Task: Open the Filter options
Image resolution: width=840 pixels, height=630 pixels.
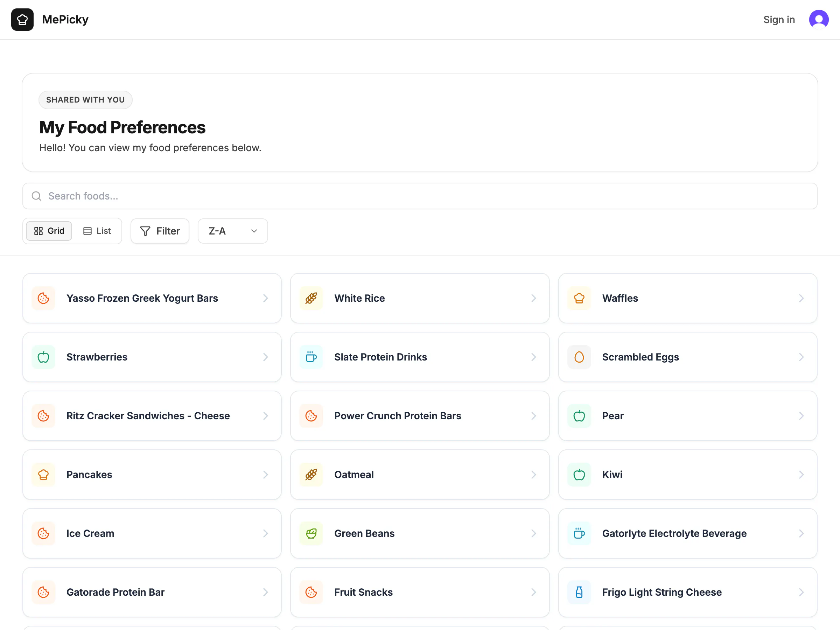Action: [160, 231]
